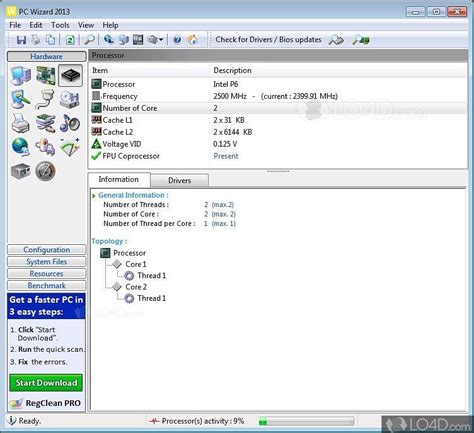The image size is (474, 433).
Task: Select the Cache L2 row
Action: pyautogui.click(x=278, y=132)
